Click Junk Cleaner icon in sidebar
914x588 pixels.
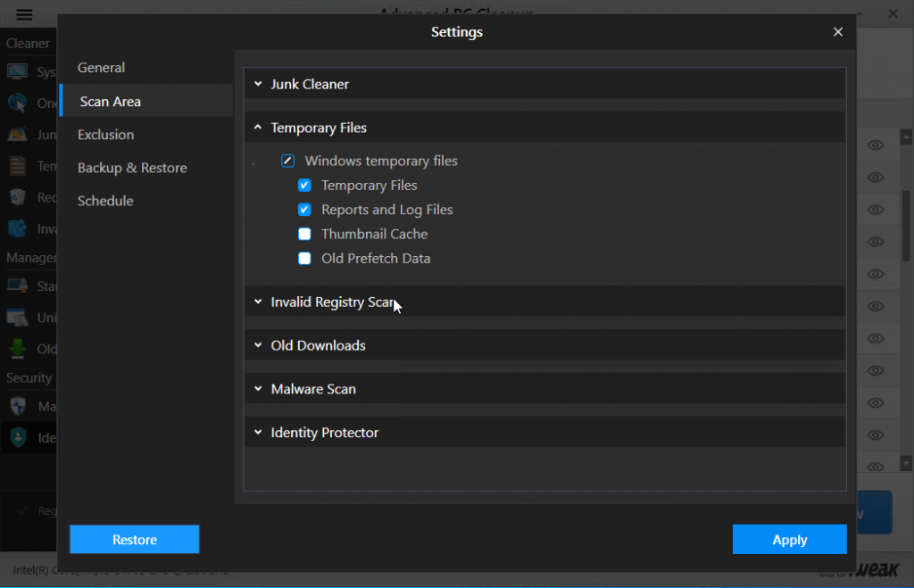point(17,135)
